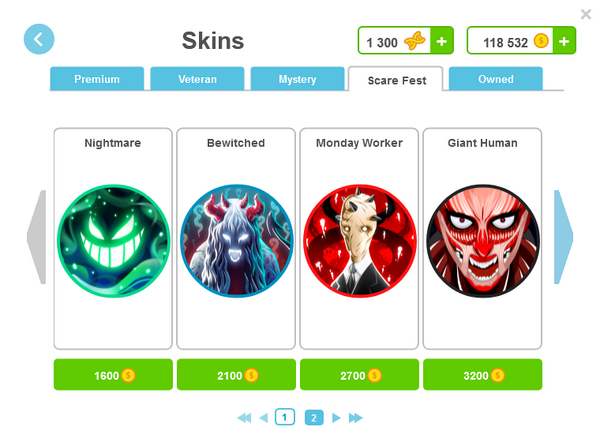The height and width of the screenshot is (442, 600).
Task: Jump to the first page of skins
Action: click(x=244, y=418)
